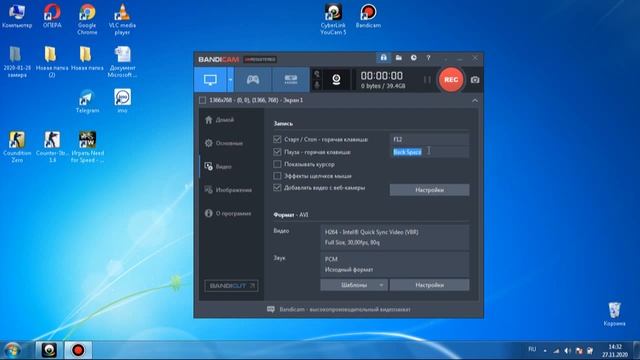Screen dimensions: 640x360
Task: Toggle the webcam overlay icon in toolbar
Action: (336, 80)
